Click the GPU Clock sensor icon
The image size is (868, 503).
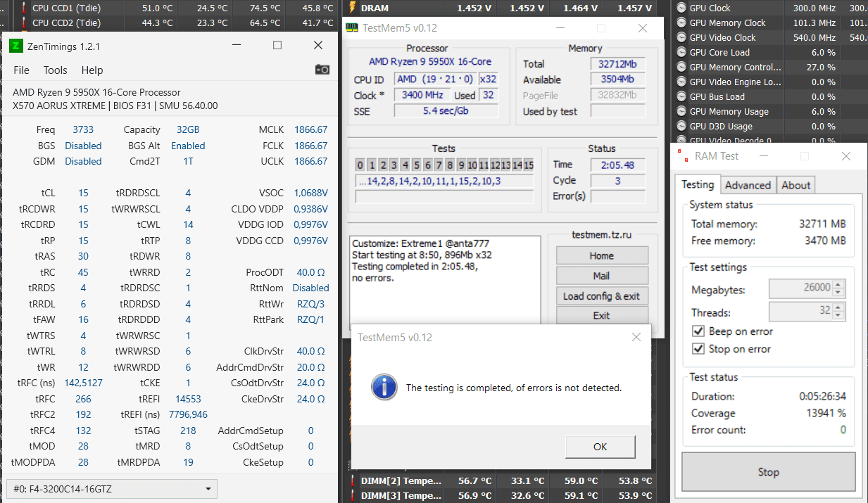click(x=681, y=8)
